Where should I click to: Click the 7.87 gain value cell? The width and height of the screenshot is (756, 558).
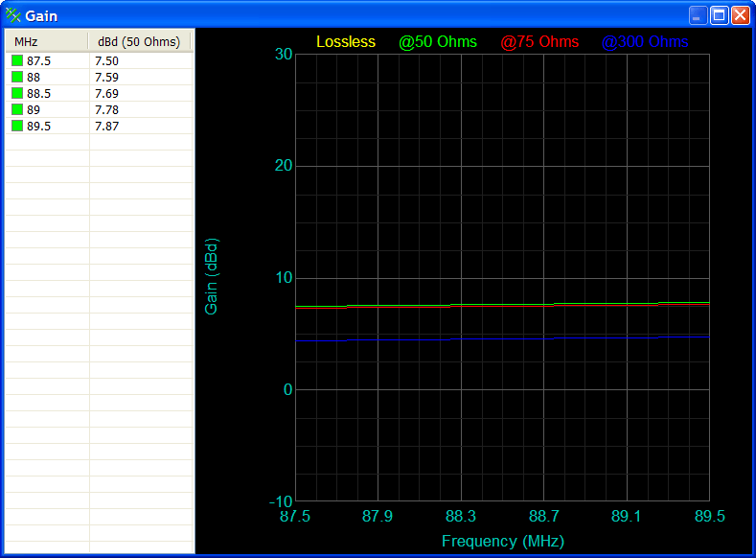tap(106, 126)
